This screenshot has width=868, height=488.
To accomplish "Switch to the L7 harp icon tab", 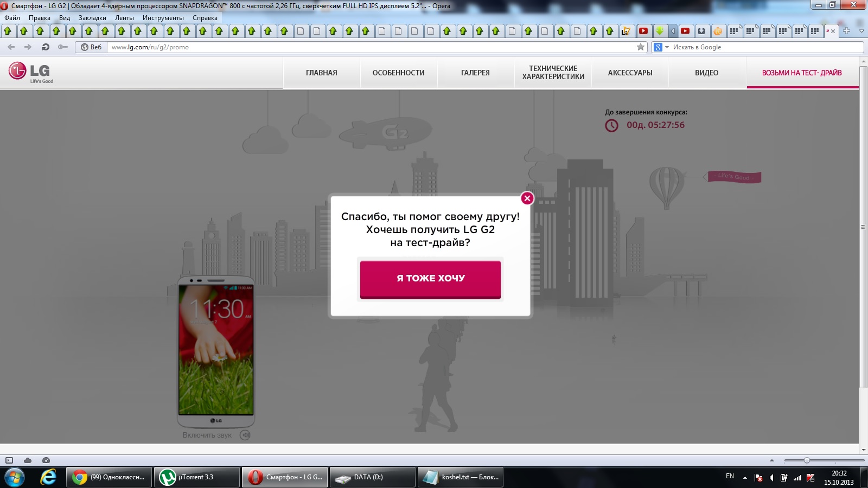I will click(626, 31).
